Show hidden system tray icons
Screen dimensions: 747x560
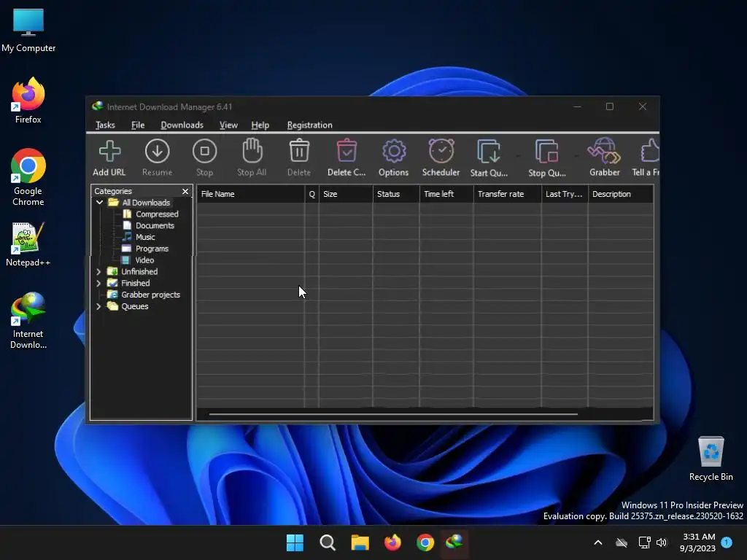pyautogui.click(x=598, y=542)
